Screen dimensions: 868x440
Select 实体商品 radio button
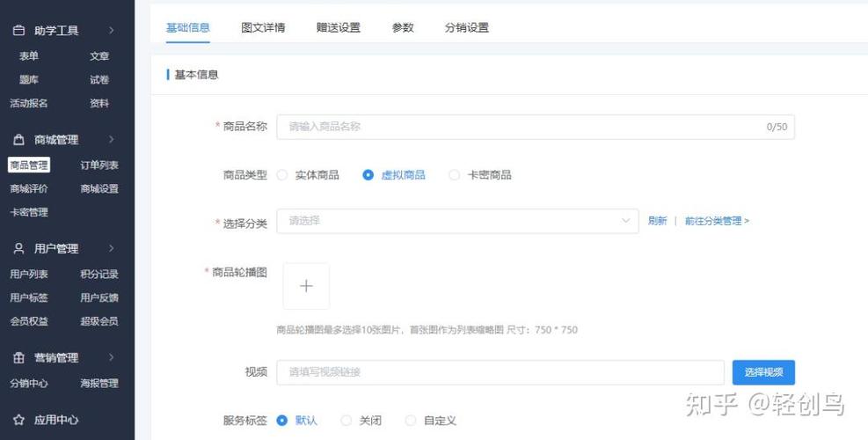[282, 175]
